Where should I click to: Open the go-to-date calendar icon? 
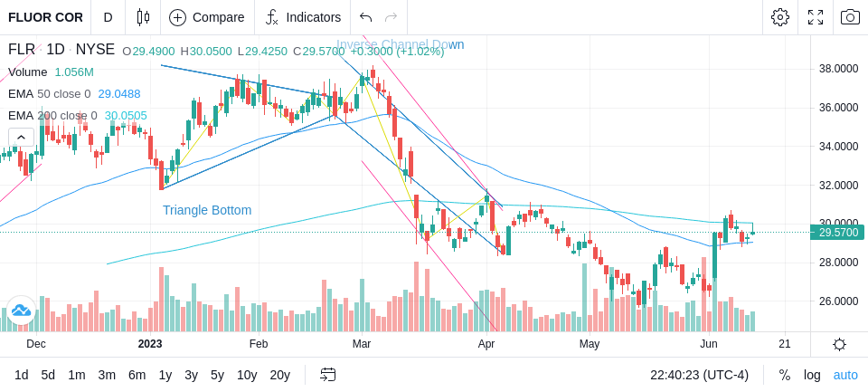tap(327, 375)
